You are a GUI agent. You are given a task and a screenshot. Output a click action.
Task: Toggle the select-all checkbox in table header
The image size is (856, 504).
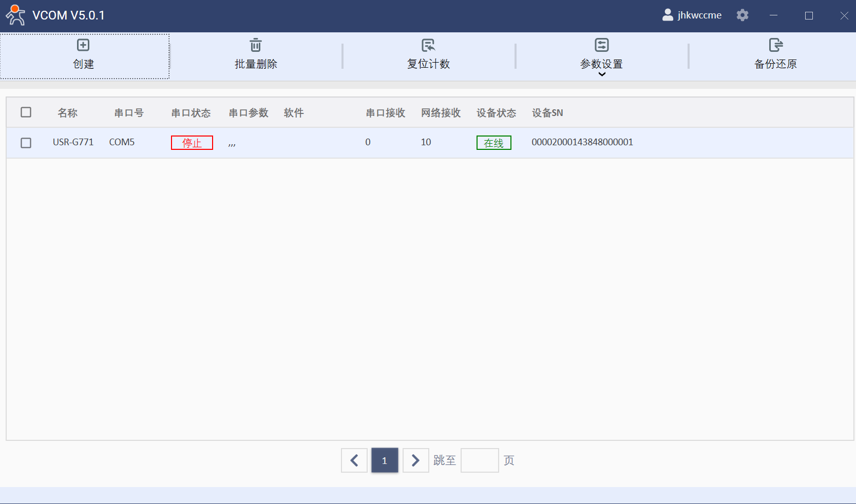pos(26,112)
